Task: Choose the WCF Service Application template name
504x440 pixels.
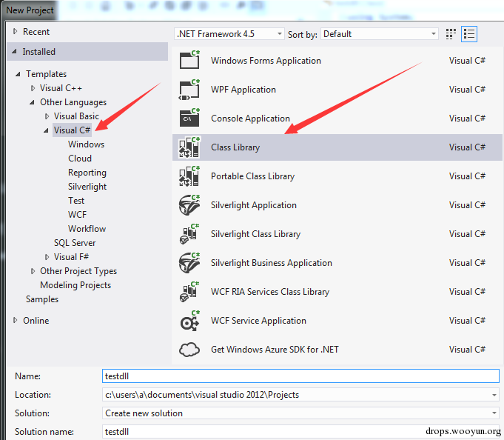Action: [x=258, y=321]
